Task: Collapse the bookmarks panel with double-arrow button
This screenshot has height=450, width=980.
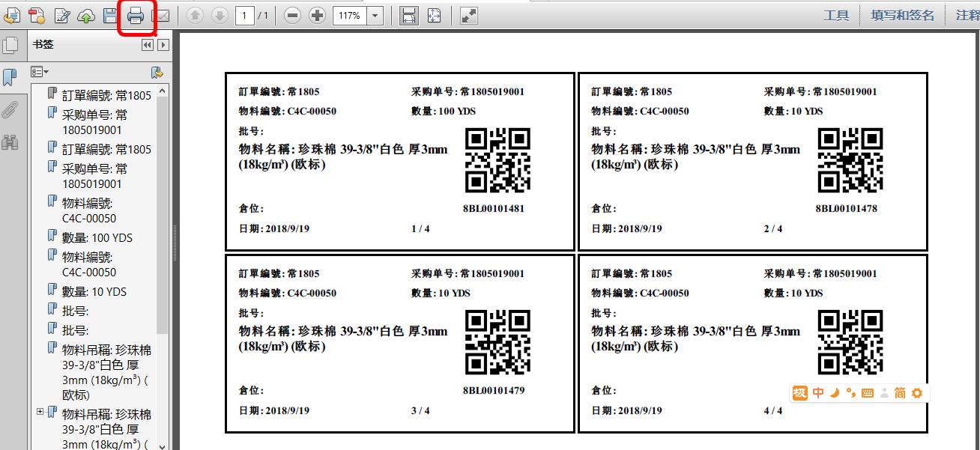Action: pos(148,45)
